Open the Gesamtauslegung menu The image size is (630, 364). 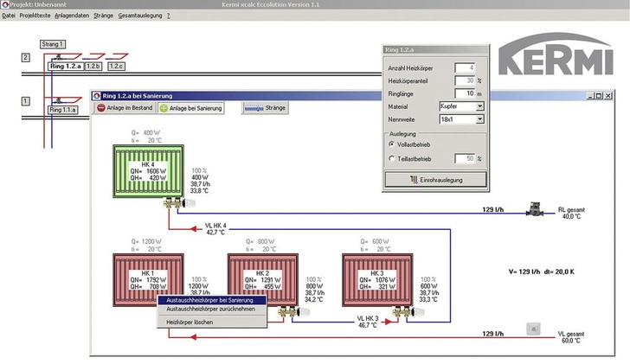[x=139, y=16]
